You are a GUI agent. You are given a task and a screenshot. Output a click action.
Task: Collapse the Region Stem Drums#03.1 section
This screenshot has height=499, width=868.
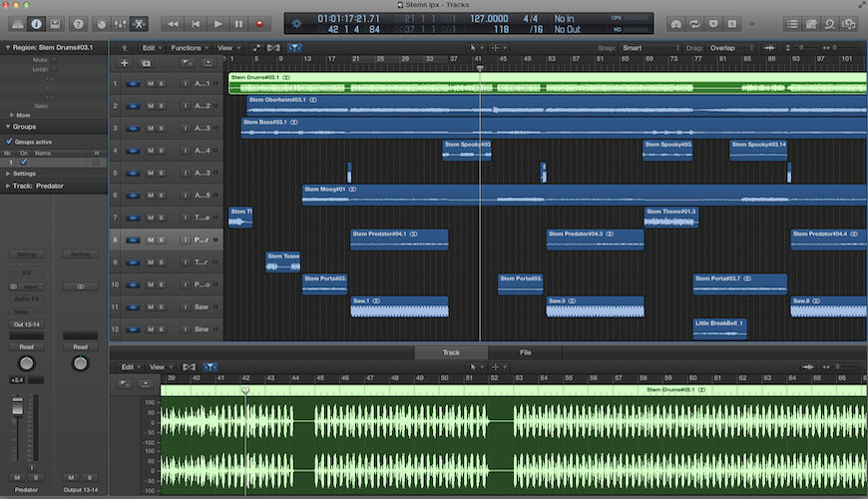click(8, 48)
